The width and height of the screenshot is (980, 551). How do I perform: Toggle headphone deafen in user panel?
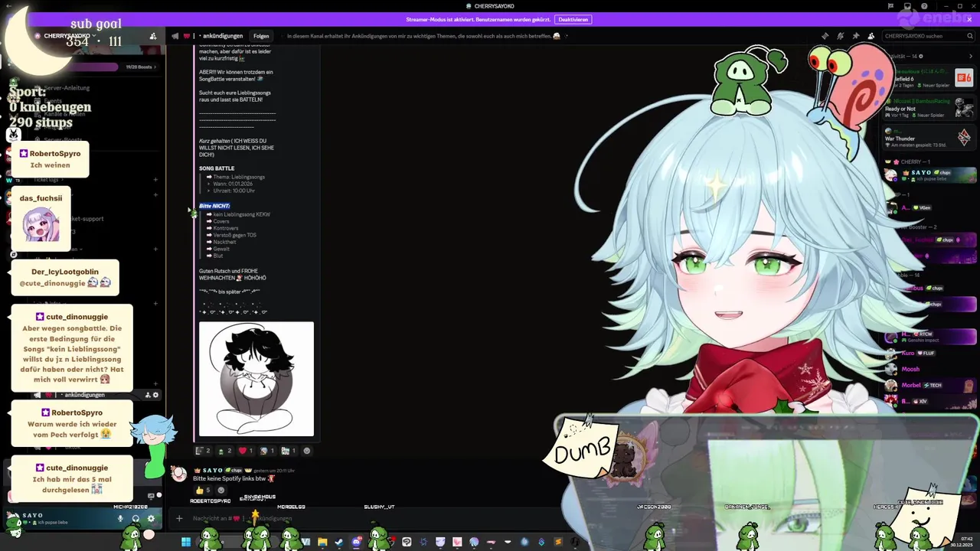coord(136,518)
